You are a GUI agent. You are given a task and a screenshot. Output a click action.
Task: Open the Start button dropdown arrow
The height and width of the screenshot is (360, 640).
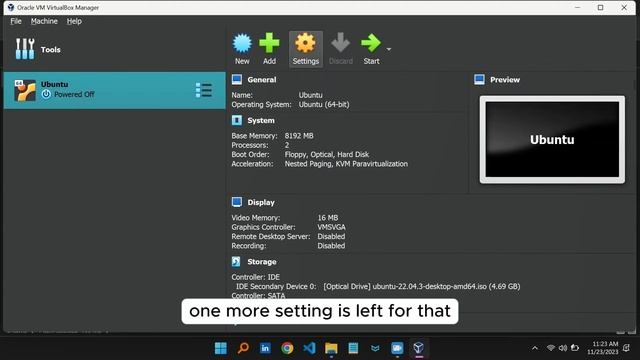tap(389, 49)
